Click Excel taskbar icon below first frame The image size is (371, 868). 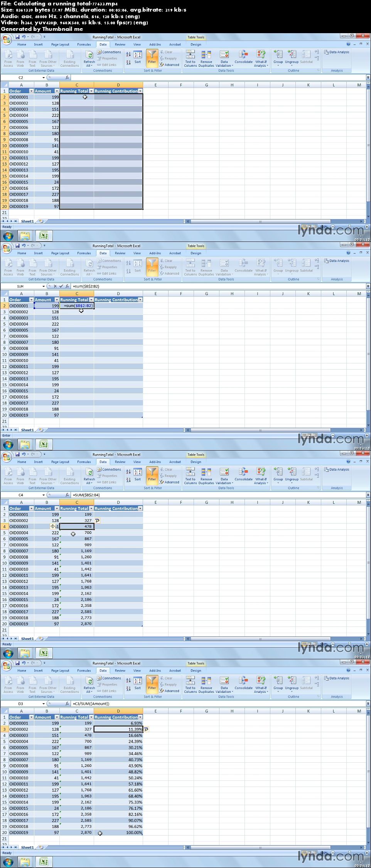point(44,236)
